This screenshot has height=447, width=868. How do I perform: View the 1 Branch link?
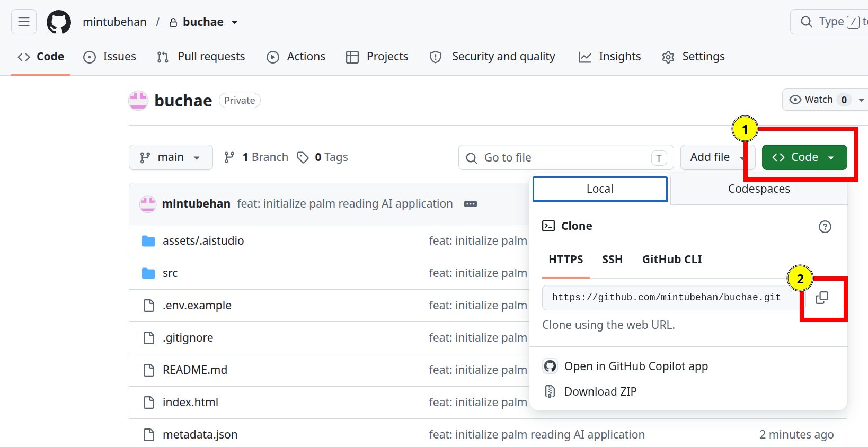[x=256, y=157]
